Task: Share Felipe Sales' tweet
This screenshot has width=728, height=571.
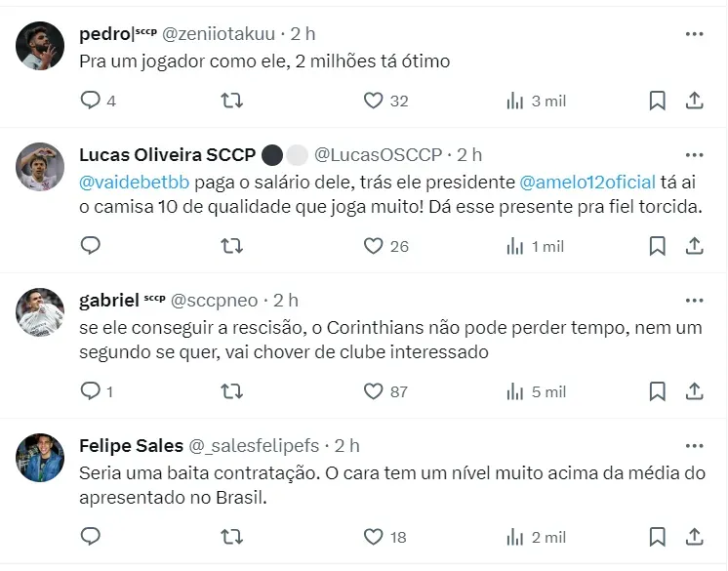Action: (x=694, y=537)
